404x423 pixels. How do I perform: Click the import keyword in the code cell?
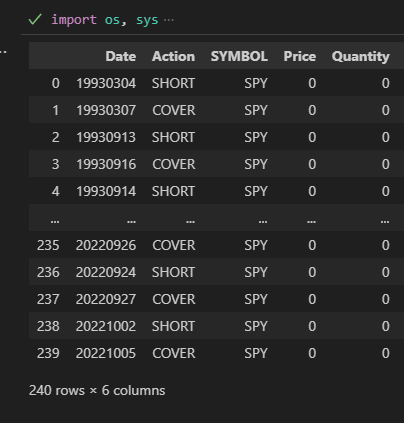[74, 20]
